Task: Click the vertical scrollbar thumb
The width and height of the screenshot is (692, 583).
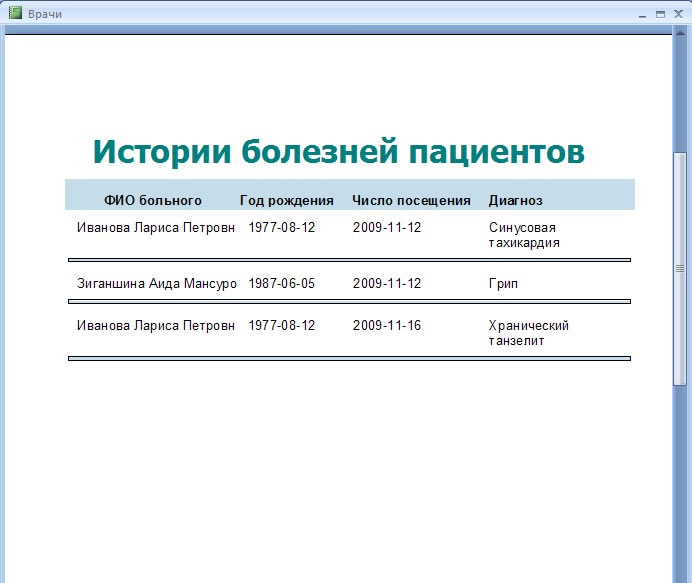Action: (x=680, y=269)
